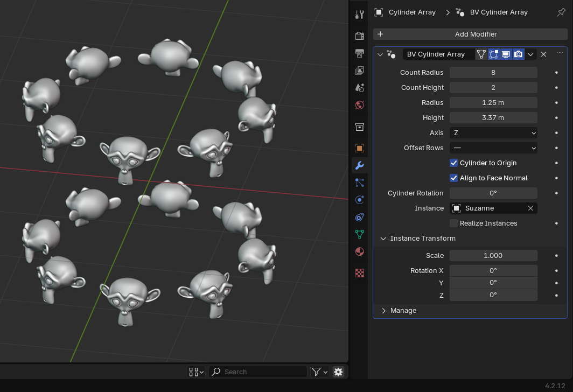Click the Cylinder Array breadcrumb text
The width and height of the screenshot is (573, 392).
pyautogui.click(x=412, y=12)
